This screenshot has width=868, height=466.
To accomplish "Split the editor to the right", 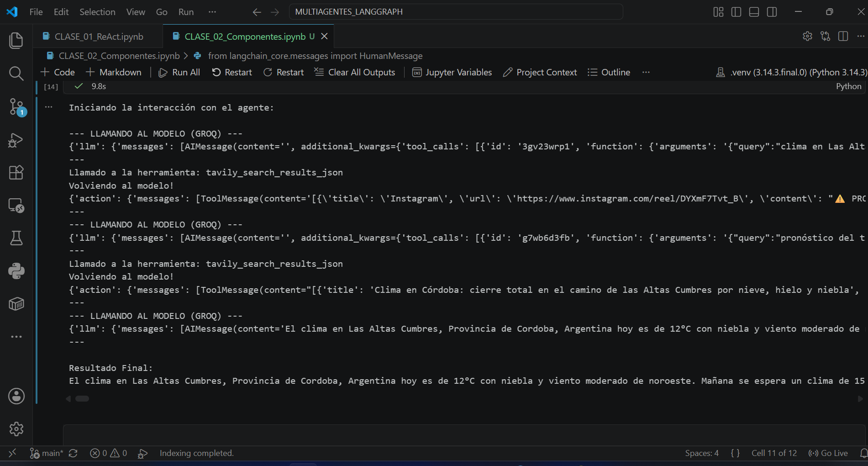I will (x=843, y=36).
